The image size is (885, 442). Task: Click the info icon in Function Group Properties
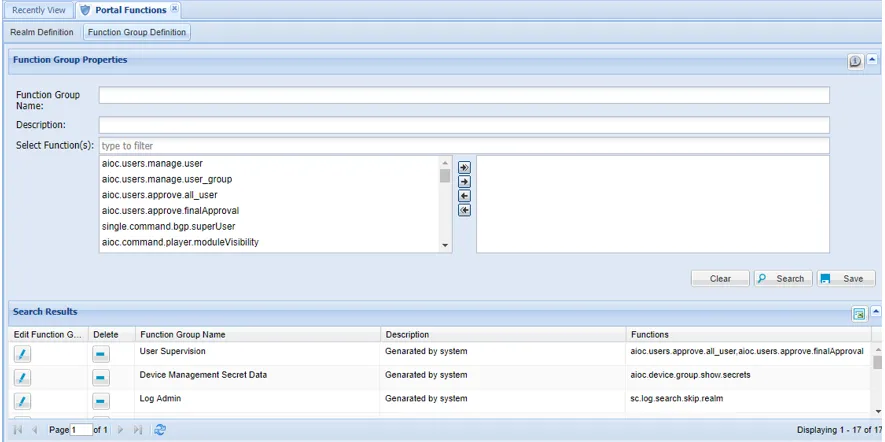[x=856, y=62]
